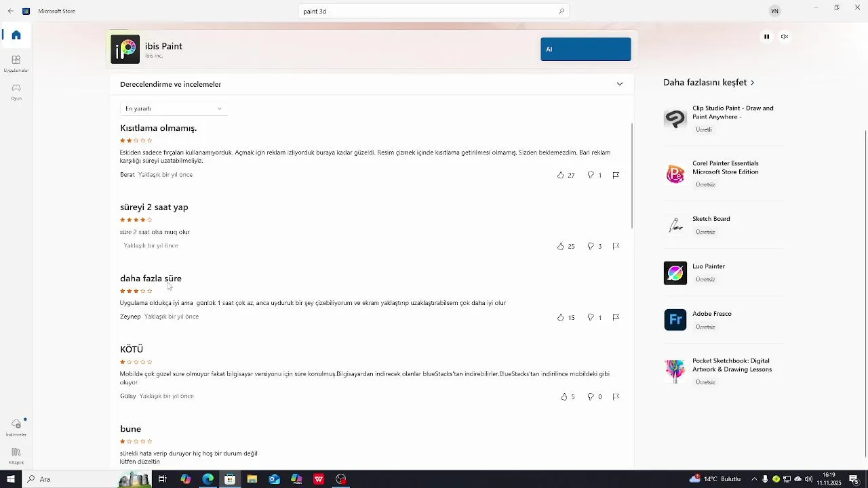Image resolution: width=868 pixels, height=488 pixels.
Task: Click the Luo Painter thumbnail icon
Action: pyautogui.click(x=675, y=272)
